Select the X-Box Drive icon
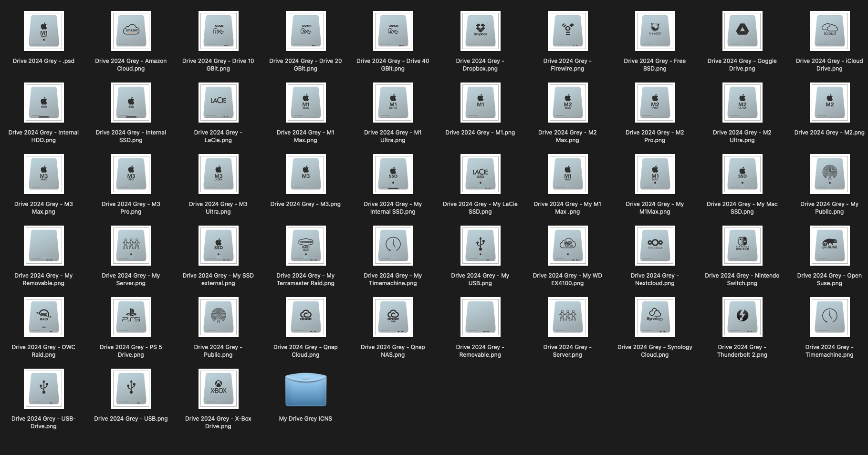868x455 pixels. (218, 389)
